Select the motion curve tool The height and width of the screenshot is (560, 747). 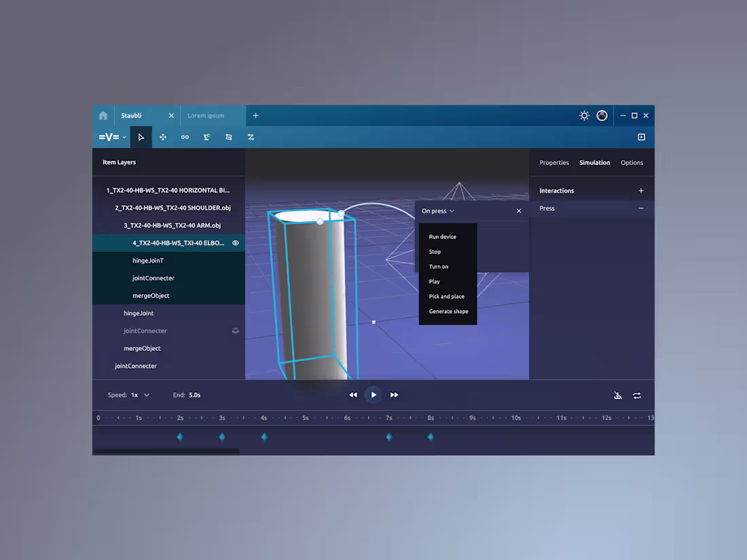click(251, 137)
